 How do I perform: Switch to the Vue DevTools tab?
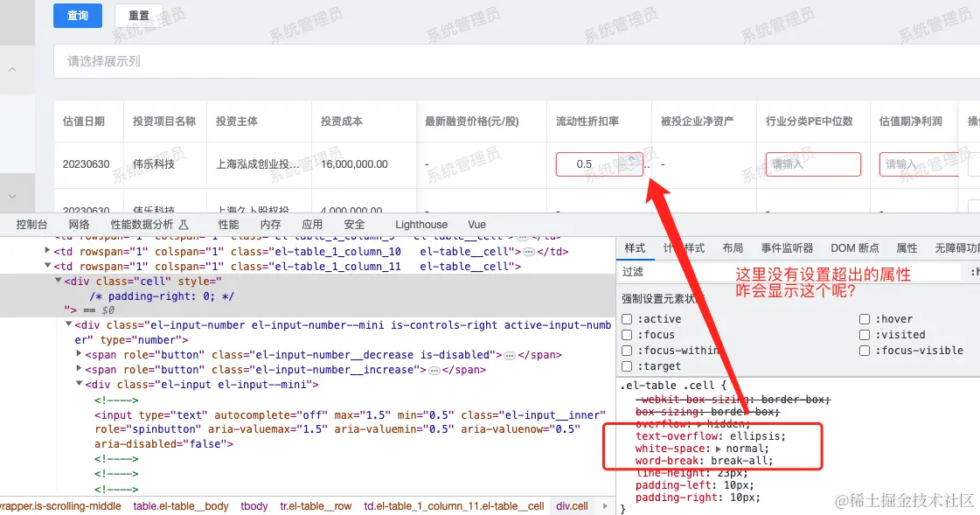[476, 225]
